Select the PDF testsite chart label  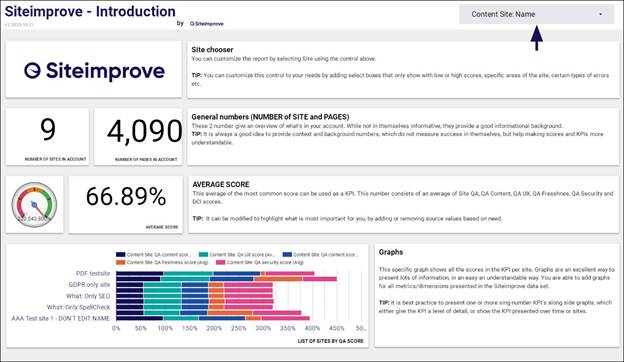(93, 273)
